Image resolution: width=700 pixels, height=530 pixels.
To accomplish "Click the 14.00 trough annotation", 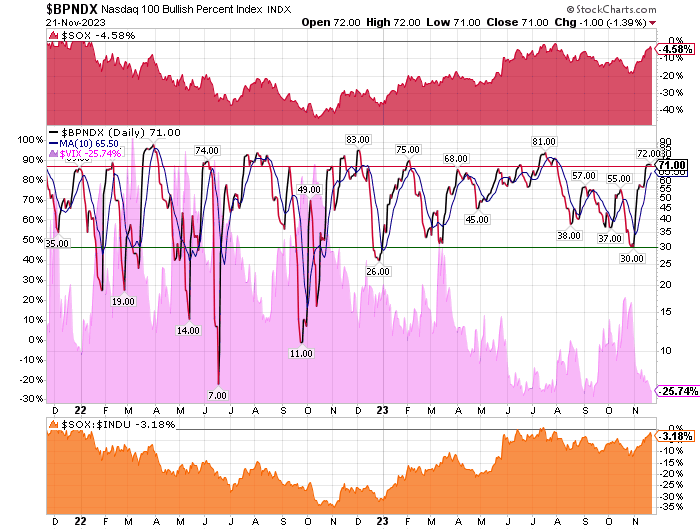I will pyautogui.click(x=188, y=330).
